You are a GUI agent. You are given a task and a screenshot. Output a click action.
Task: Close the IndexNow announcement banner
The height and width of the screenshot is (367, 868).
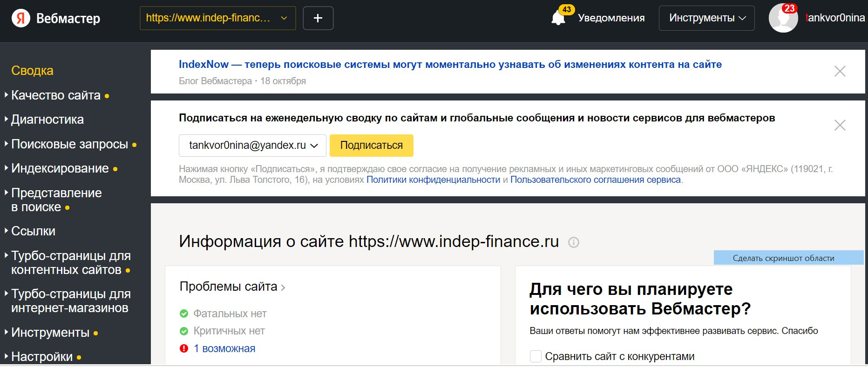click(840, 71)
